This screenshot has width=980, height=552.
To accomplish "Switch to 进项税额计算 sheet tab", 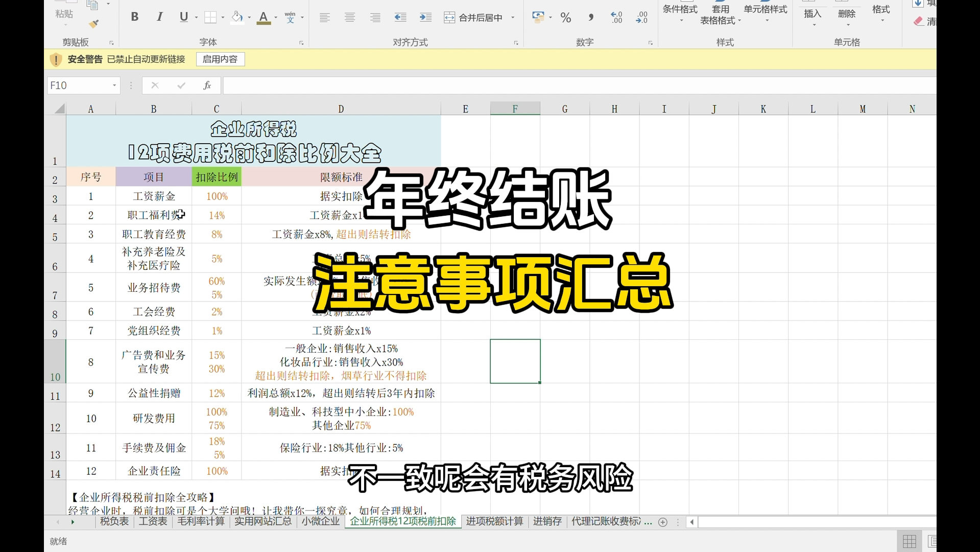I will (494, 521).
